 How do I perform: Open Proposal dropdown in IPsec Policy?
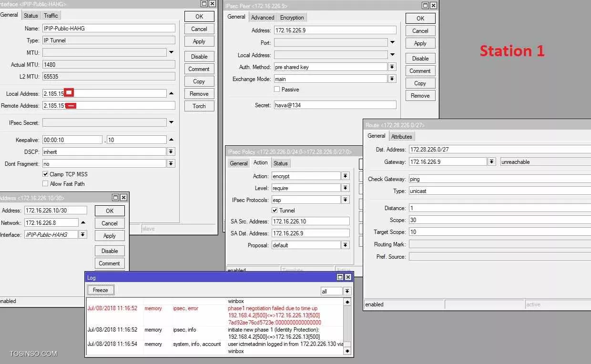pyautogui.click(x=346, y=245)
